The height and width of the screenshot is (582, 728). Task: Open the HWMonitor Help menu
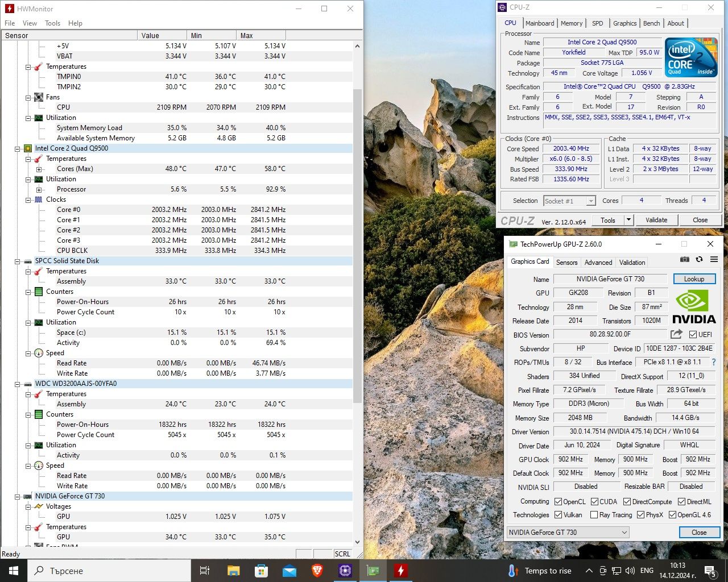point(75,23)
